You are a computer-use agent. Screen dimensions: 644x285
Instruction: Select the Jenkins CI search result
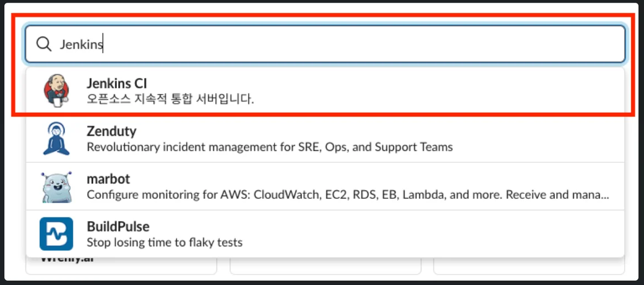pos(117,84)
